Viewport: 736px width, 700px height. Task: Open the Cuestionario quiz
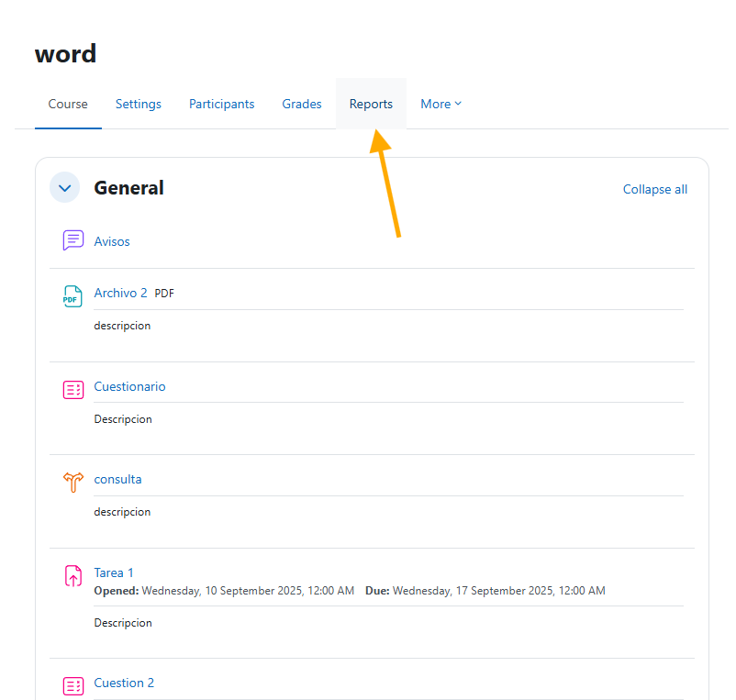(x=129, y=386)
